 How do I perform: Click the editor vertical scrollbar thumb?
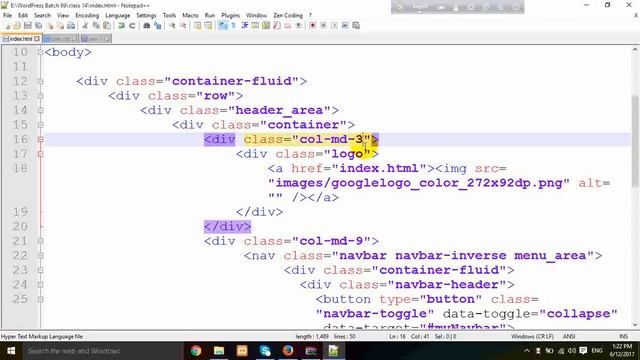[x=635, y=141]
